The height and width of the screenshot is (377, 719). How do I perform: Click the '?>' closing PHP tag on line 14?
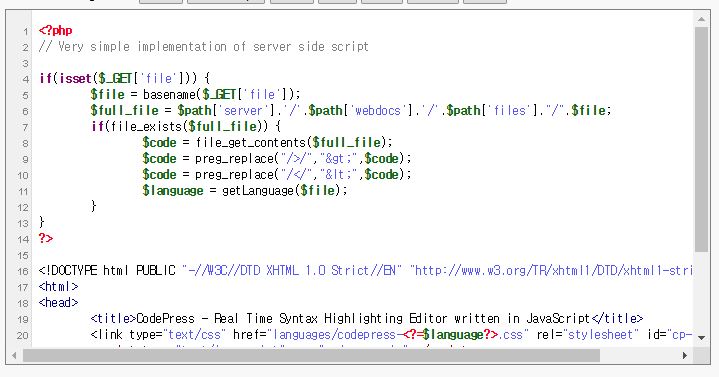[x=46, y=238]
